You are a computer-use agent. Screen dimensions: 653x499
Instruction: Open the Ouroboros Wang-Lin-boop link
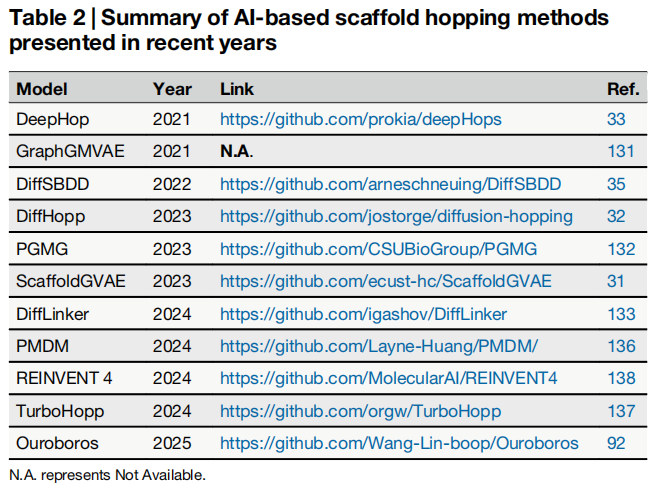pos(399,443)
